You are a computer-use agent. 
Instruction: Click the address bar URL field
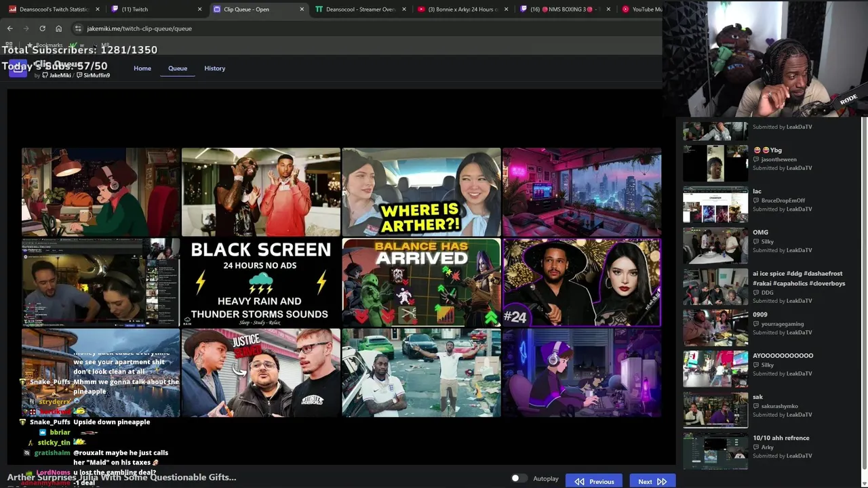coord(366,28)
